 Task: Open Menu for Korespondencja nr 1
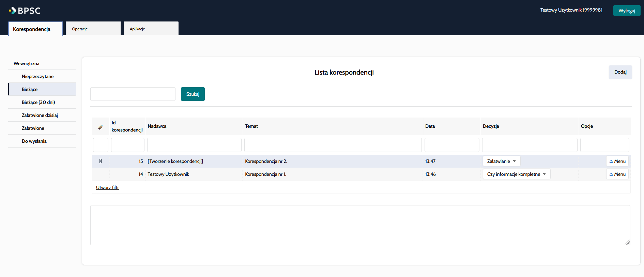617,174
